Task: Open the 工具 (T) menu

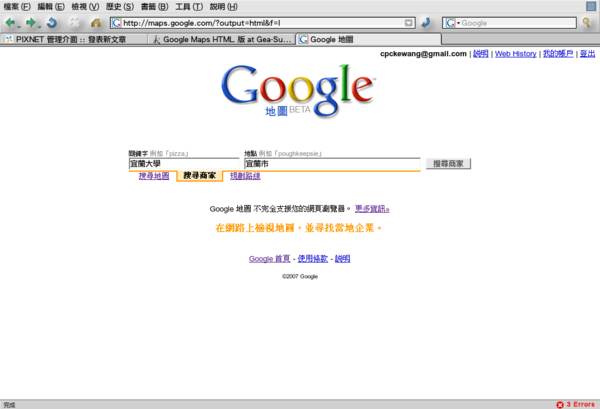Action: (x=189, y=7)
